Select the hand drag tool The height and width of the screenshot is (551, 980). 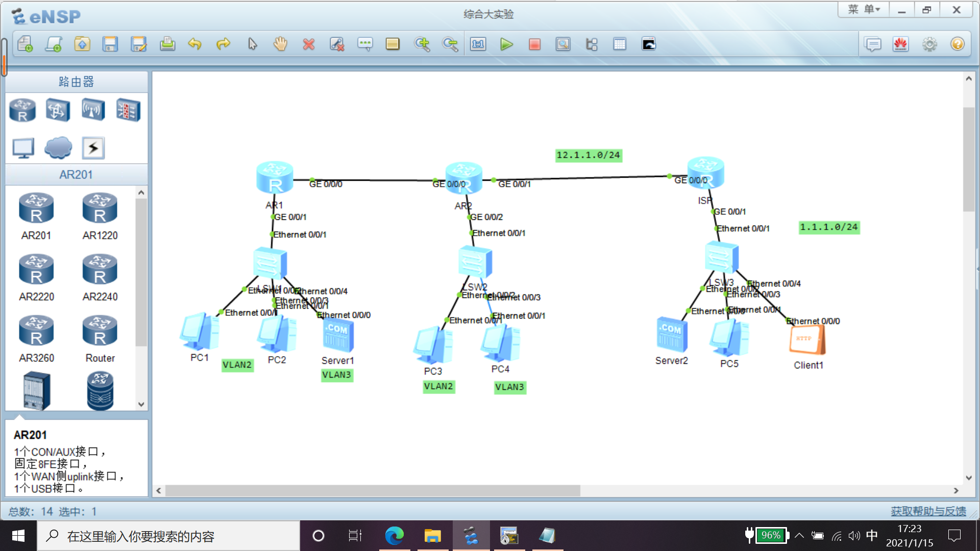(280, 44)
